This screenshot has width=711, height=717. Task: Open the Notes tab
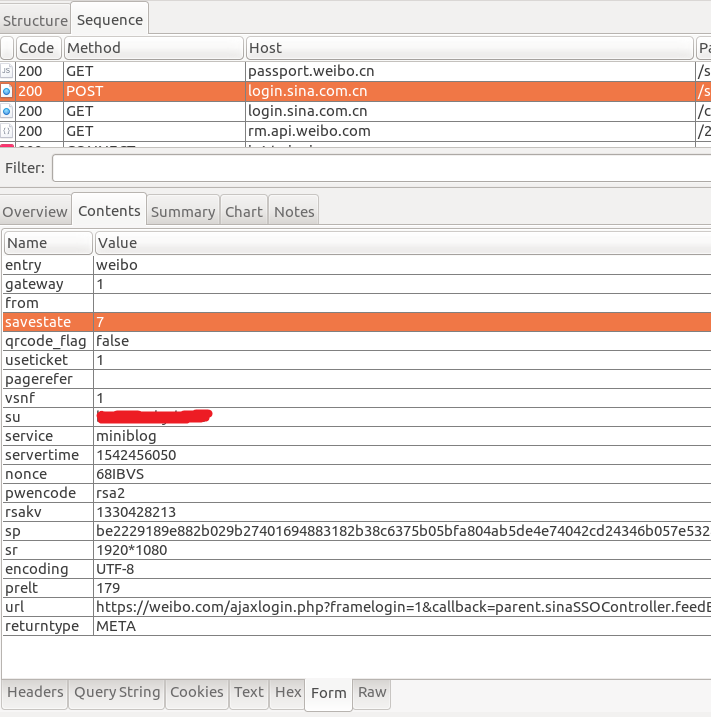(x=294, y=212)
